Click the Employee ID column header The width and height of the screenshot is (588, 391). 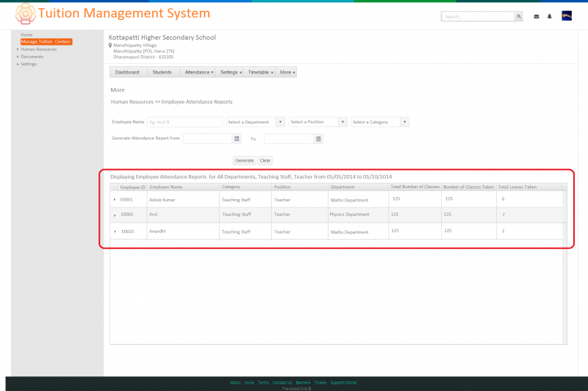(133, 187)
